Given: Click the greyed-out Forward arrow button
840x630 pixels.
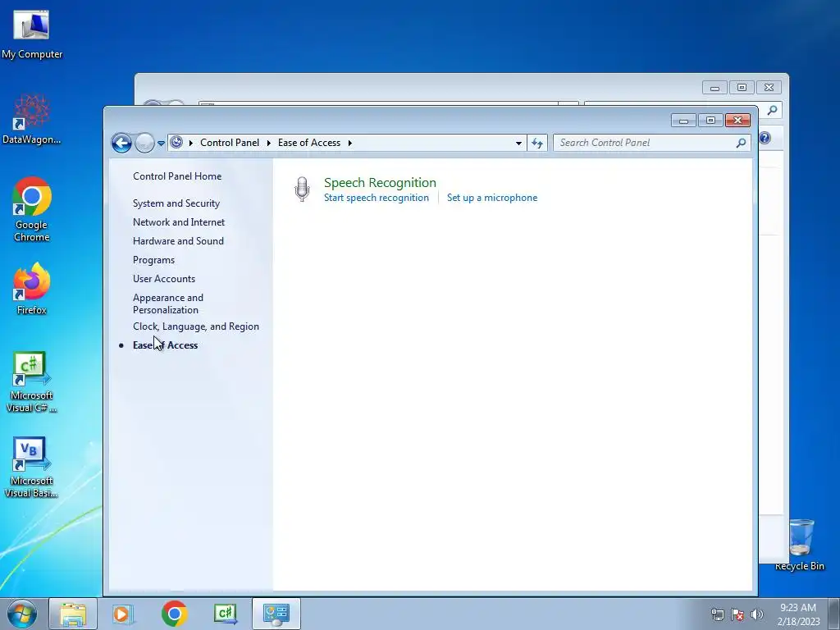Looking at the screenshot, I should (144, 143).
